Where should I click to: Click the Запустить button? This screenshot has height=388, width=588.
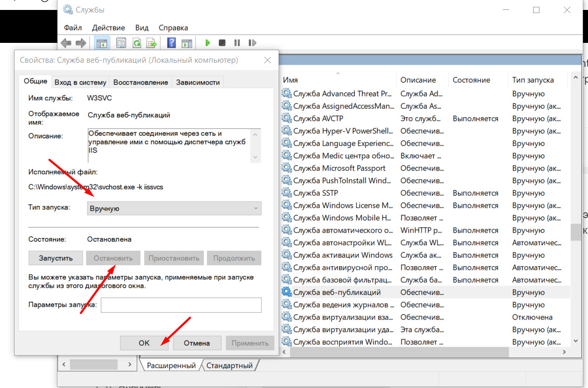55,258
